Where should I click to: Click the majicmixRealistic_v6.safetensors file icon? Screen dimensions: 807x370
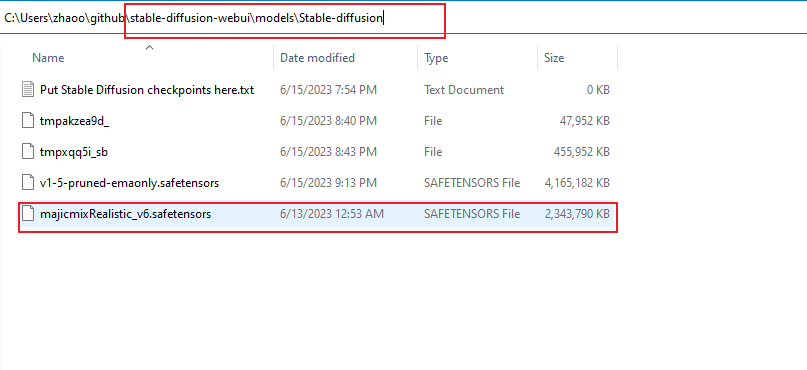pos(28,214)
